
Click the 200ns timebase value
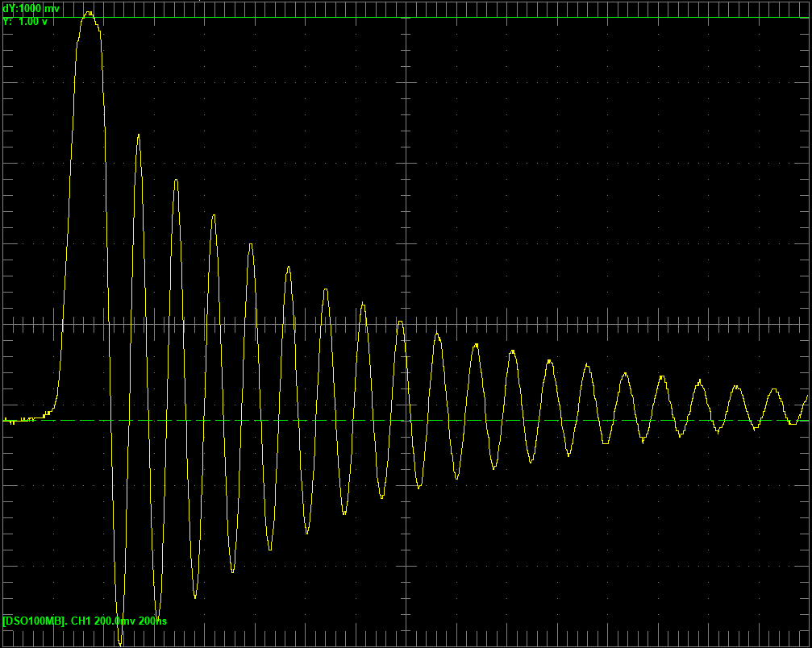[x=152, y=621]
